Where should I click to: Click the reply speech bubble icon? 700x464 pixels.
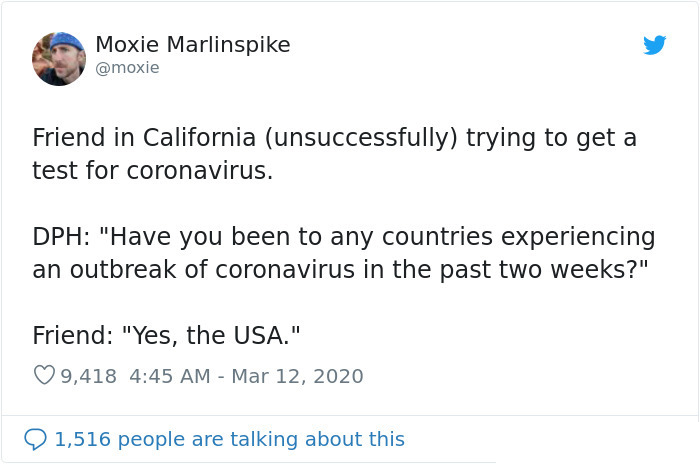pos(36,439)
